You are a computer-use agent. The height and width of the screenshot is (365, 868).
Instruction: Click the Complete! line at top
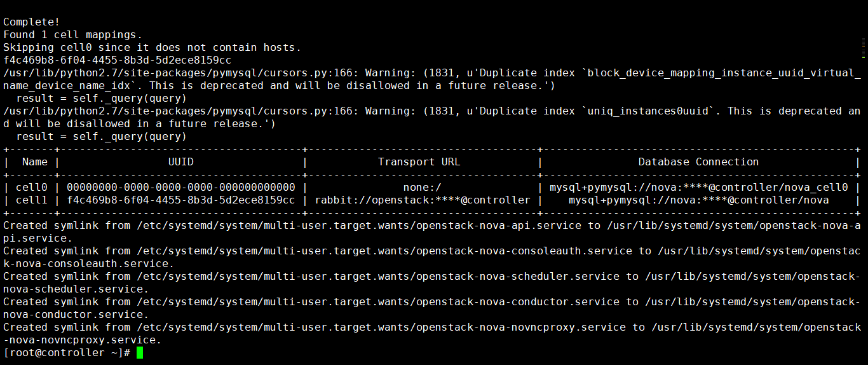pos(32,22)
